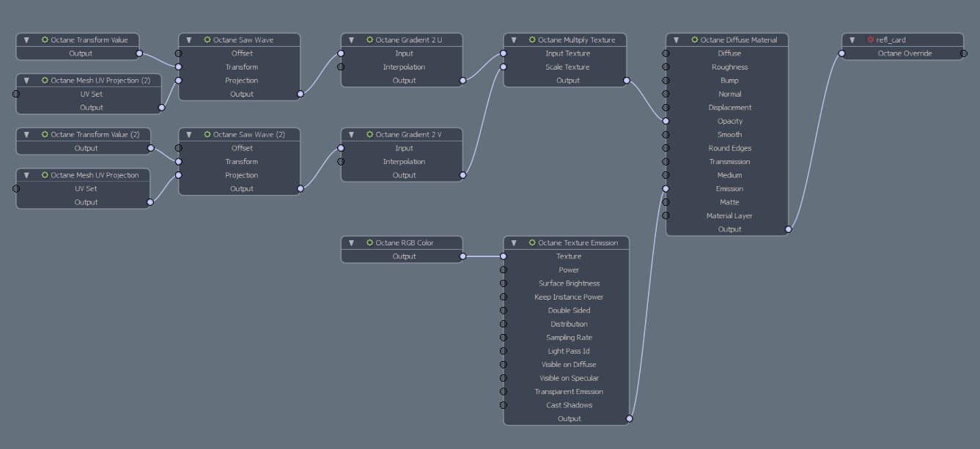
Task: Collapse the Octane Transform Value node triangle
Action: [26, 40]
